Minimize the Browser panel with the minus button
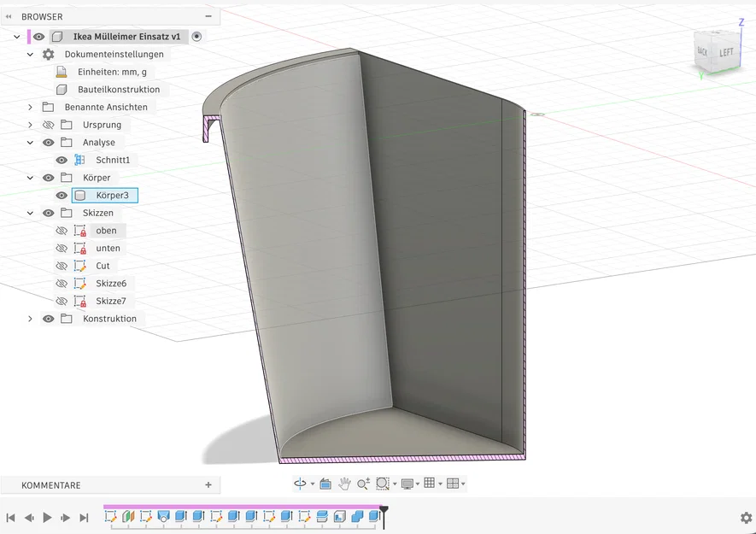756x534 pixels. point(208,16)
